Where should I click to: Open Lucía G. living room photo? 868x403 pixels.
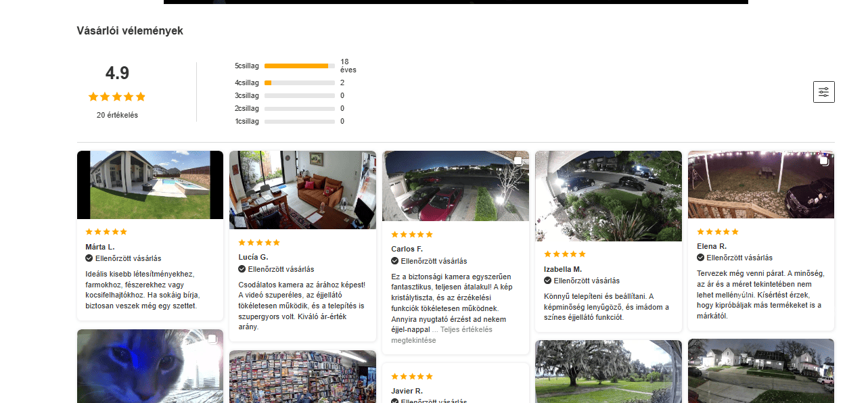pos(302,190)
